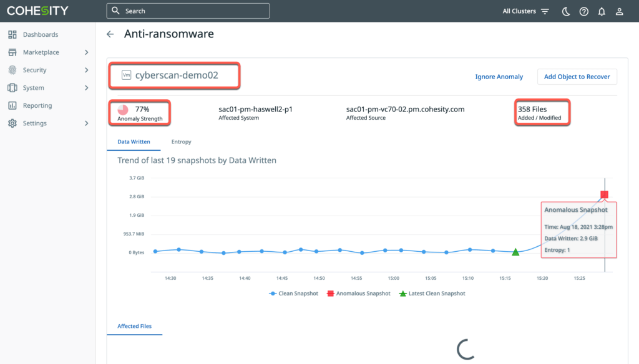Click the Reporting chart icon
Screen dimensions: 639x364
(12, 106)
